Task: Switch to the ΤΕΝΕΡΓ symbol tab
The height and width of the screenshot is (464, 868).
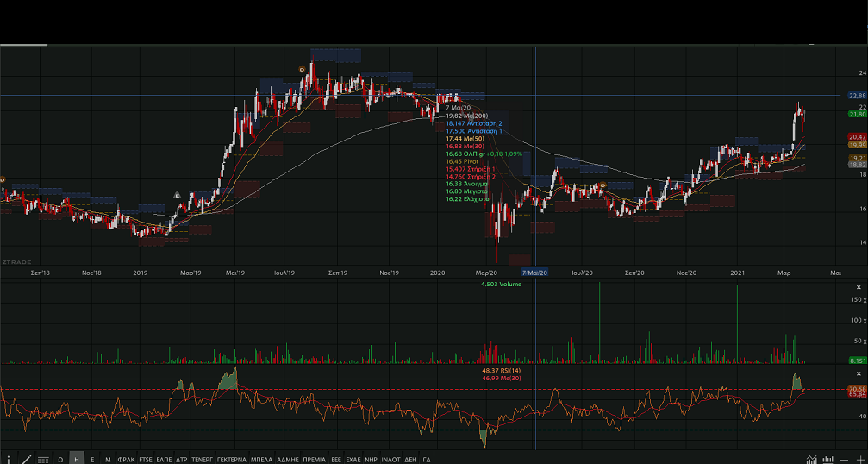Action: coord(203,459)
